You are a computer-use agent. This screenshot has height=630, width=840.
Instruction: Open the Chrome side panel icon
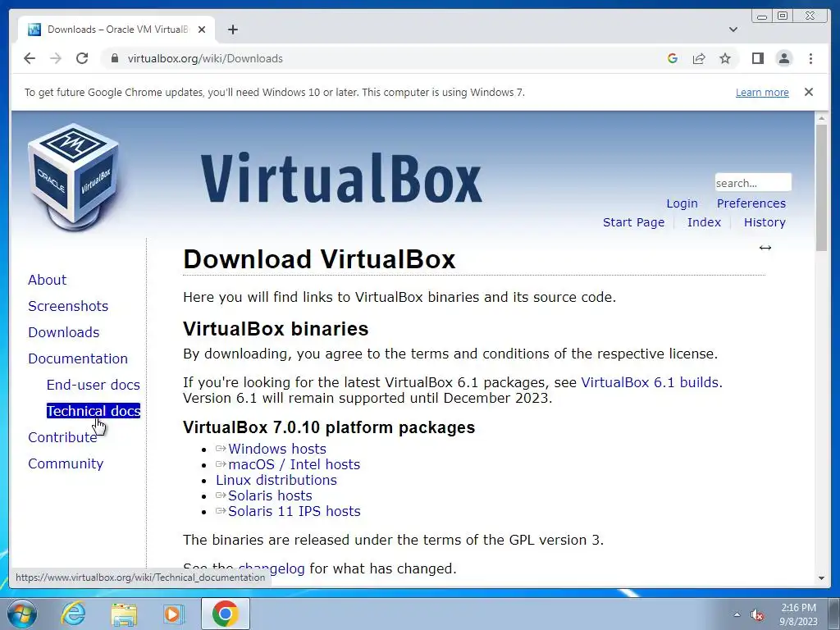pos(757,58)
